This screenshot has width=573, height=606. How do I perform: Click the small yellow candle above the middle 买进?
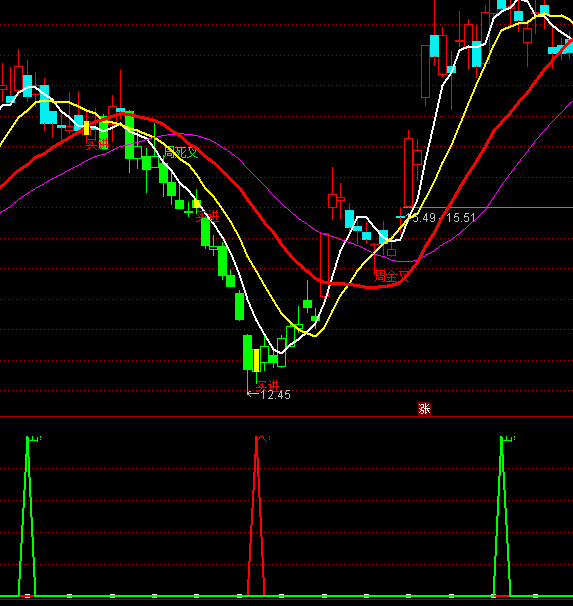pos(196,204)
